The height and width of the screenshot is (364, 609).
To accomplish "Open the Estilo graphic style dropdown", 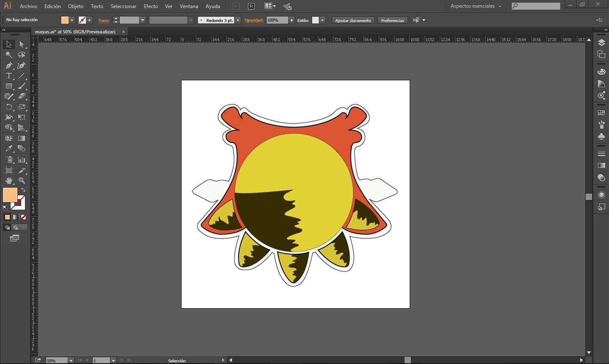I will [x=322, y=20].
